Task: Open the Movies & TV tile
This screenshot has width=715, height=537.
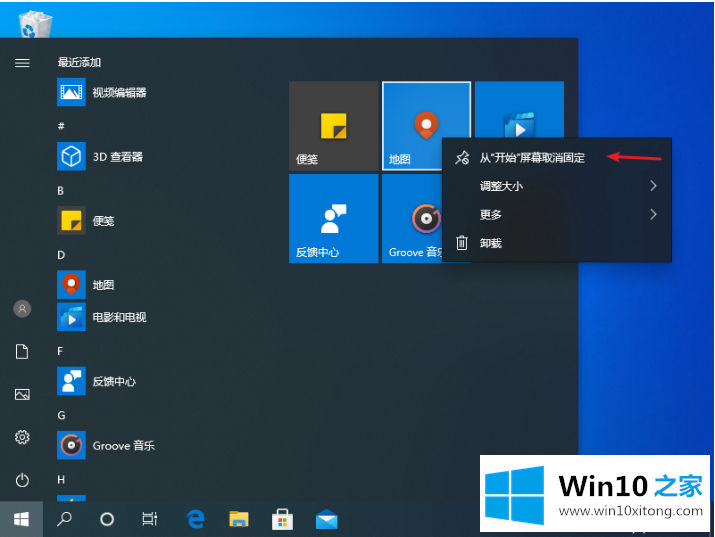Action: click(519, 109)
